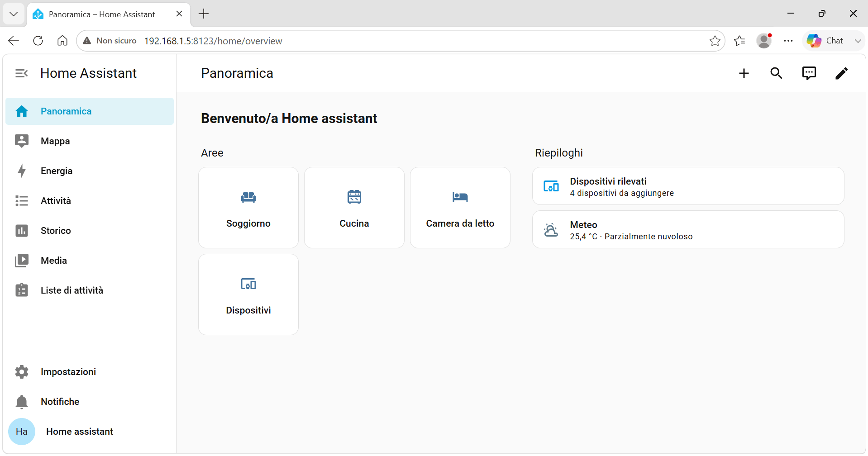The image size is (868, 456).
Task: Close the Panoramica – Home Assistant tab
Action: point(179,14)
